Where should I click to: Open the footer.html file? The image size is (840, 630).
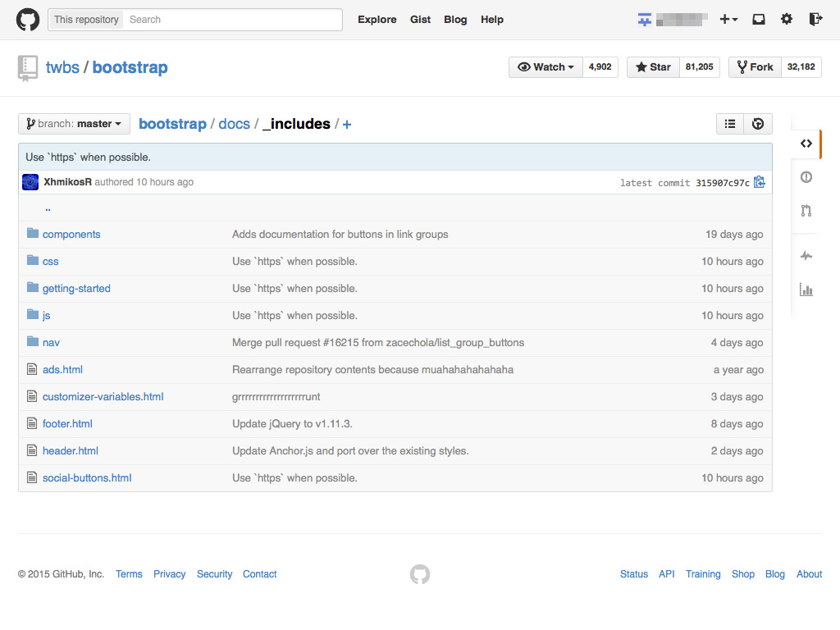67,423
